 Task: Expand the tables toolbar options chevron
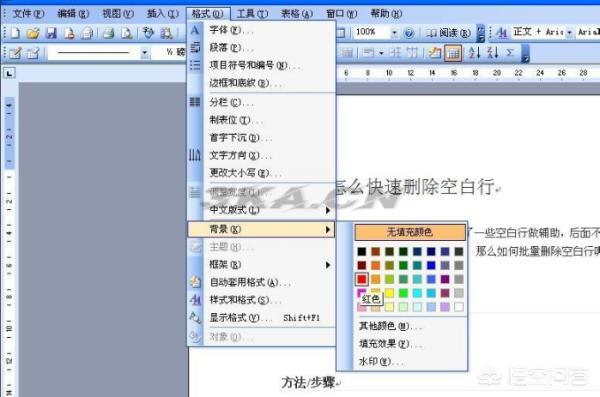click(x=525, y=53)
